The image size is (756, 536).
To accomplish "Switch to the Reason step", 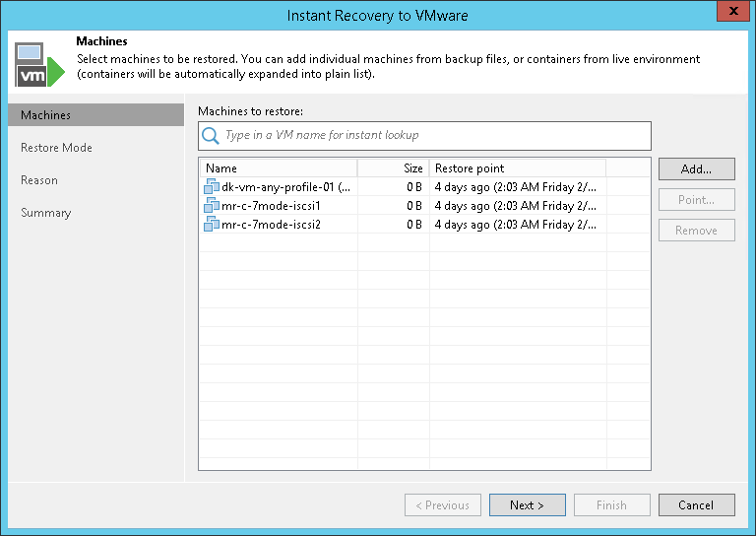I will pos(39,180).
